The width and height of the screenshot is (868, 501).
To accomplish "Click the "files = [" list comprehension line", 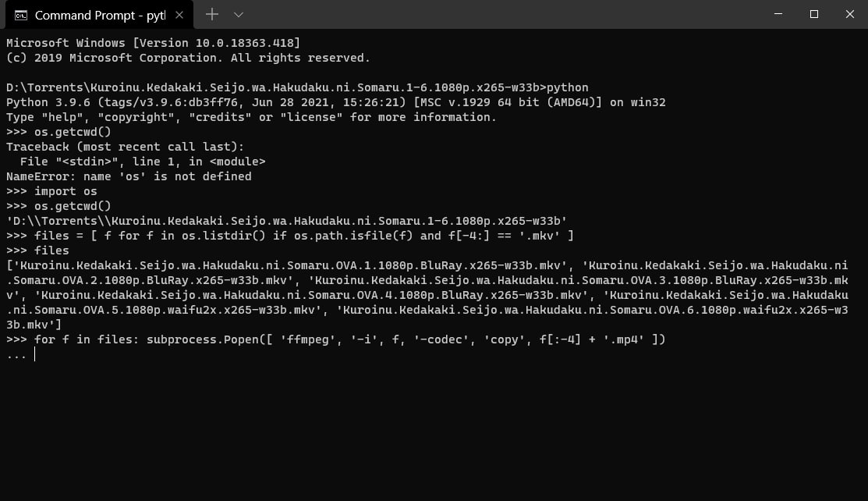I will pyautogui.click(x=304, y=236).
